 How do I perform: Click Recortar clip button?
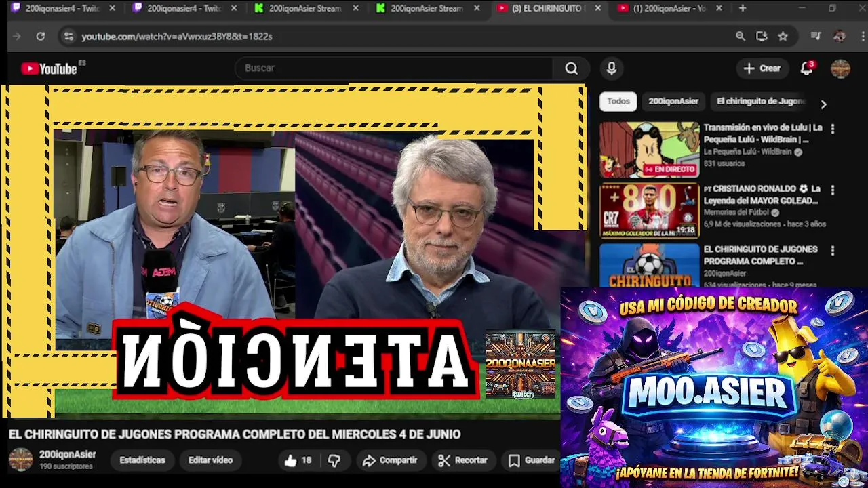(x=463, y=460)
